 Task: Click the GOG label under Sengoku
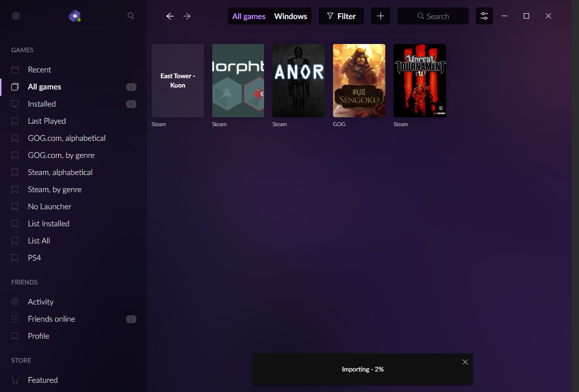pos(339,124)
